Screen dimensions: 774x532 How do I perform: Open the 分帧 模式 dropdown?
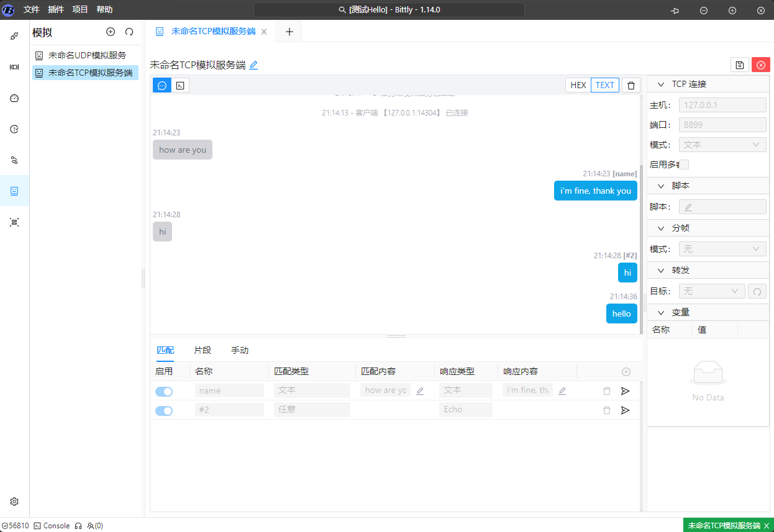(722, 249)
